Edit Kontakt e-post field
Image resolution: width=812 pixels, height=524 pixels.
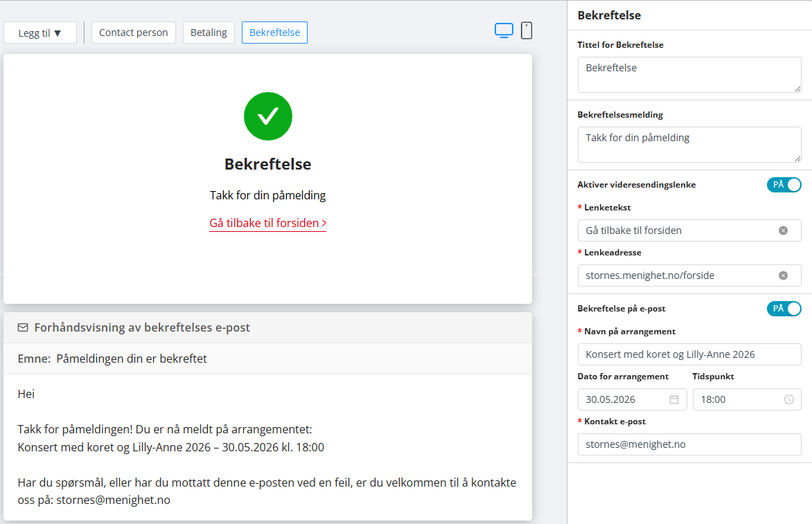click(x=689, y=444)
